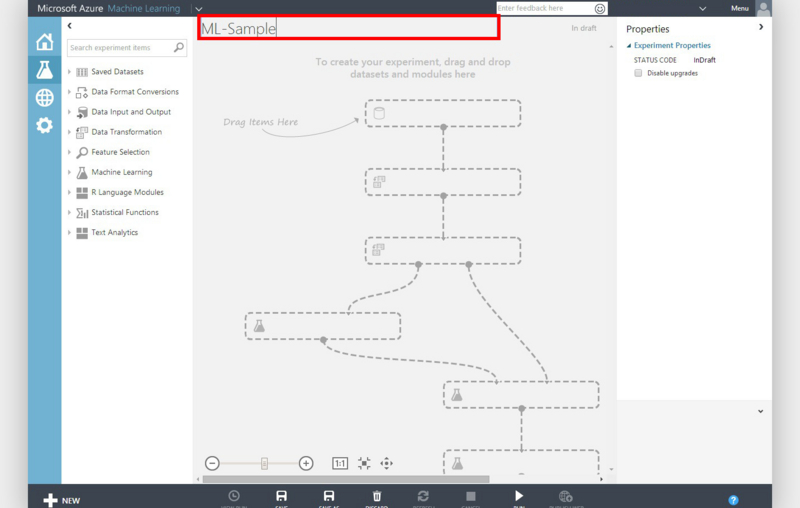Click the top dataset placeholder box
800x508 pixels.
pos(443,113)
